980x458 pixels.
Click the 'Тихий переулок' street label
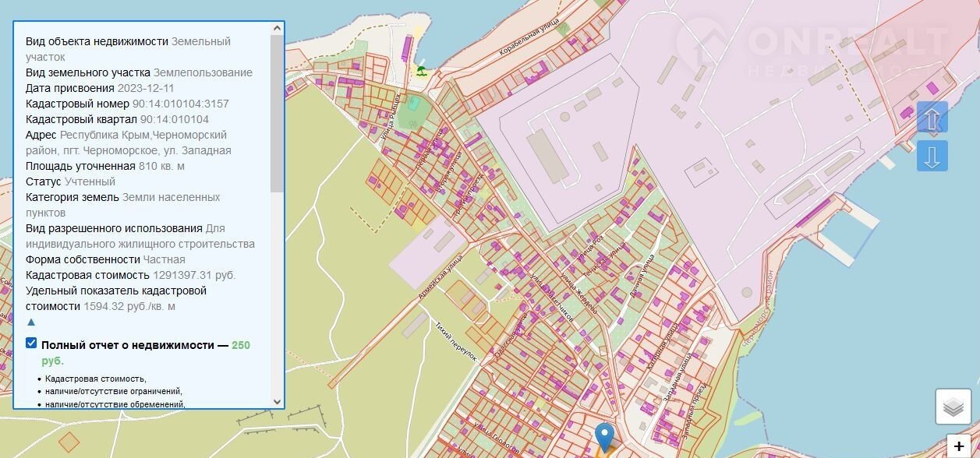pyautogui.click(x=456, y=341)
